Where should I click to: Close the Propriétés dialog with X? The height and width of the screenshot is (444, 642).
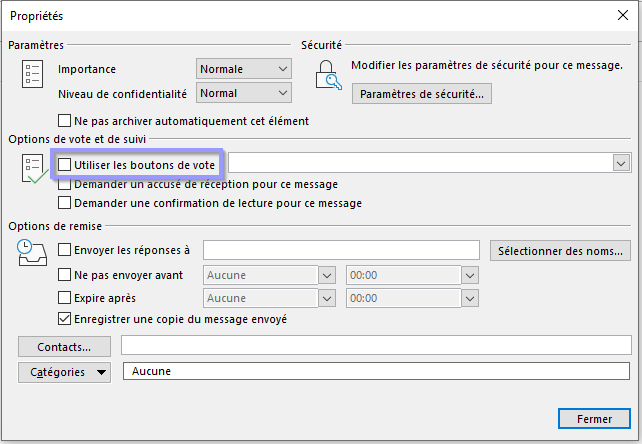coord(623,16)
